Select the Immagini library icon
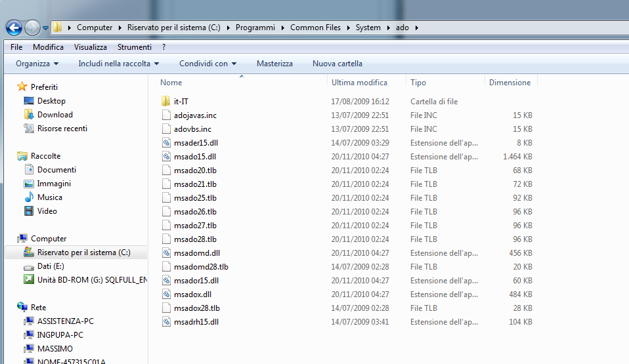This screenshot has width=629, height=364. 29,184
